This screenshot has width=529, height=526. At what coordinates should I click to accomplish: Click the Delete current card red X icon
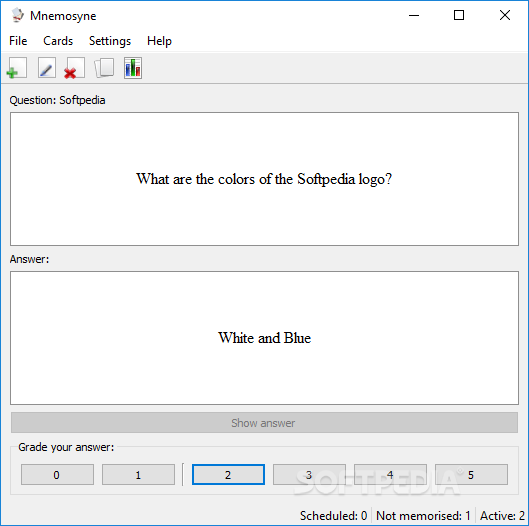(x=75, y=68)
